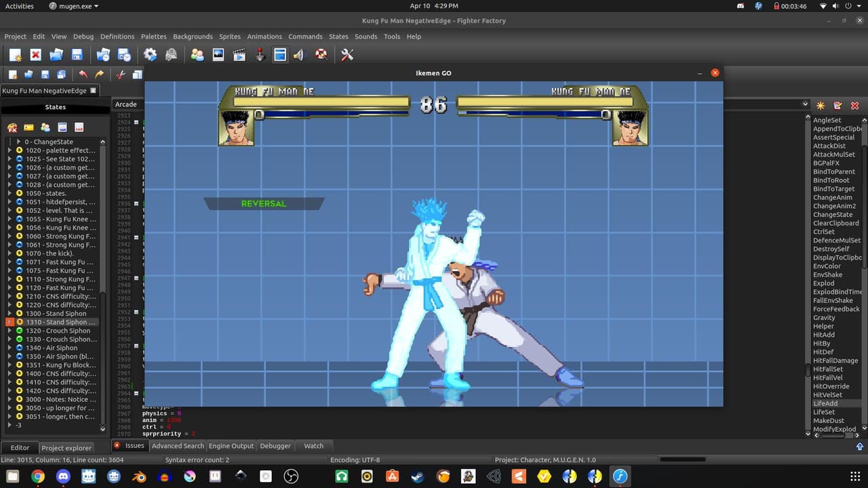The width and height of the screenshot is (868, 488).
Task: Open the Project menu
Action: [x=15, y=37]
